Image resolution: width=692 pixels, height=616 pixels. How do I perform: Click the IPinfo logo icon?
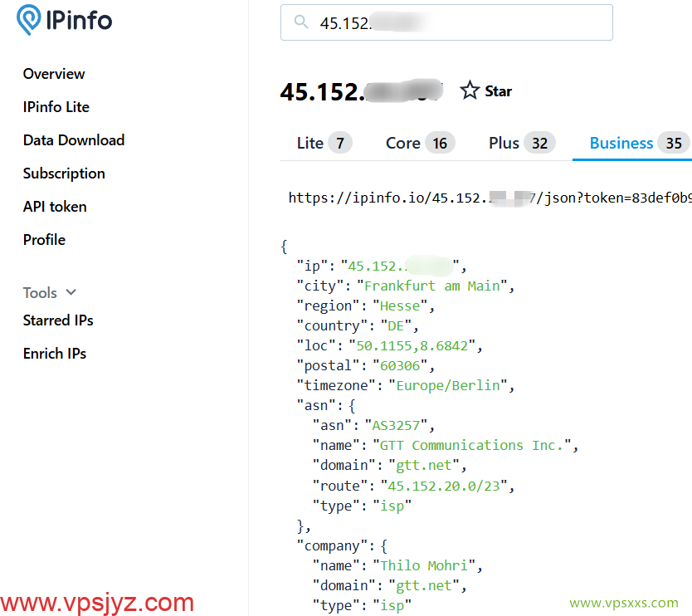(x=32, y=20)
